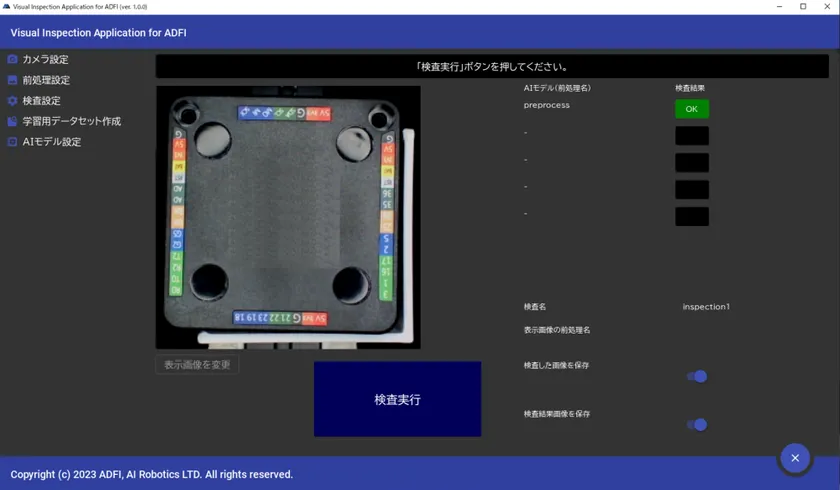Click the camera icon beside カメラ設定

click(12, 59)
